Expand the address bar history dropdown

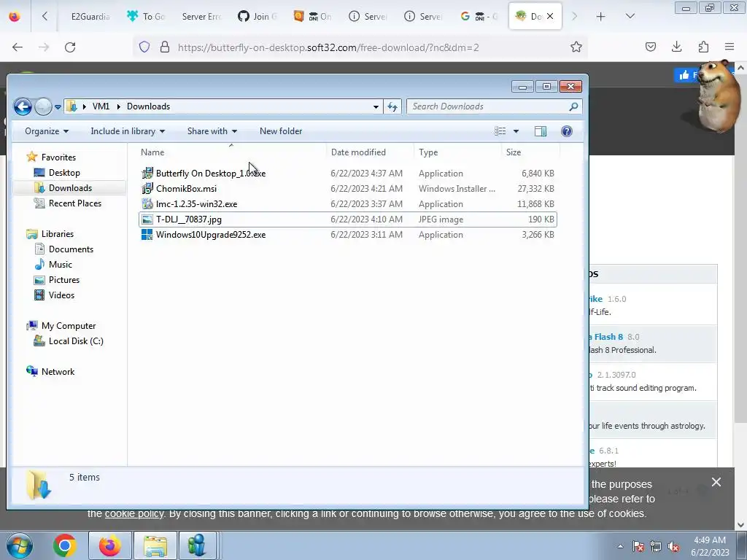coord(376,106)
